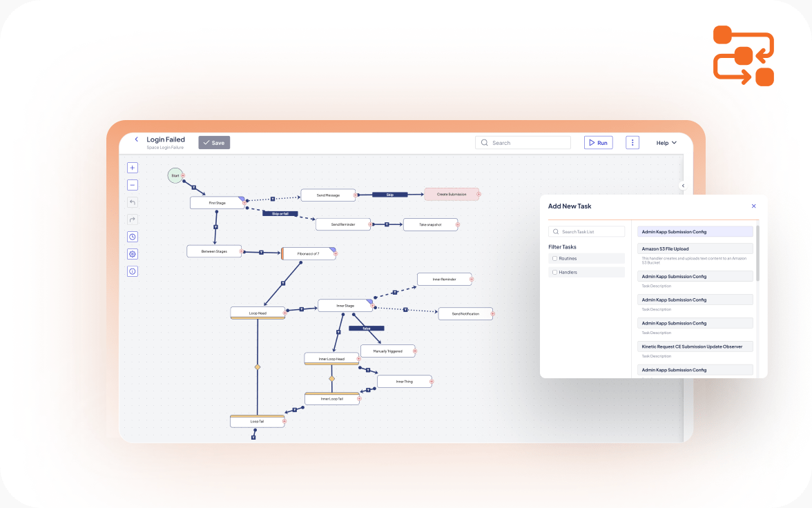Select the Inner Reminder node

pyautogui.click(x=445, y=279)
